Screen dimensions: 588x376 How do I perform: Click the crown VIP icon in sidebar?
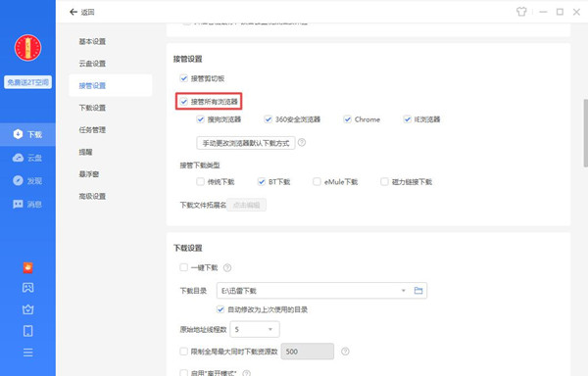tap(27, 309)
